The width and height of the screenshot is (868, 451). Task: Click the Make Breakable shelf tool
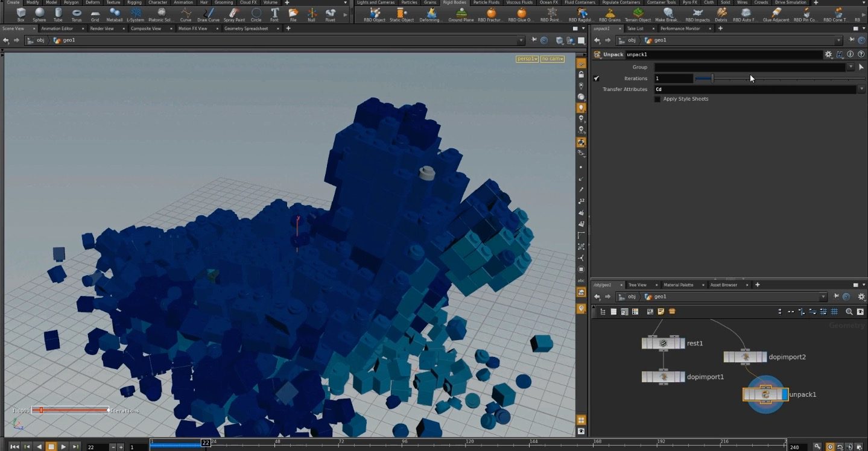pyautogui.click(x=668, y=14)
